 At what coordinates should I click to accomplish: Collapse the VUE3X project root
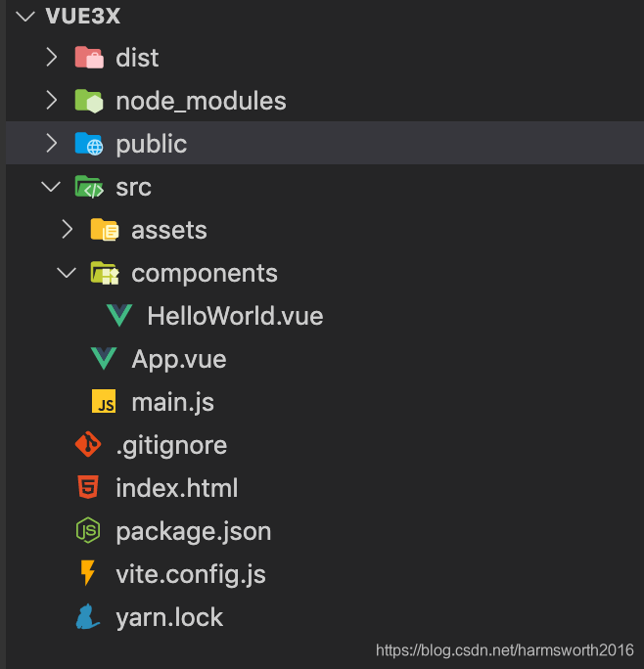(x=25, y=17)
